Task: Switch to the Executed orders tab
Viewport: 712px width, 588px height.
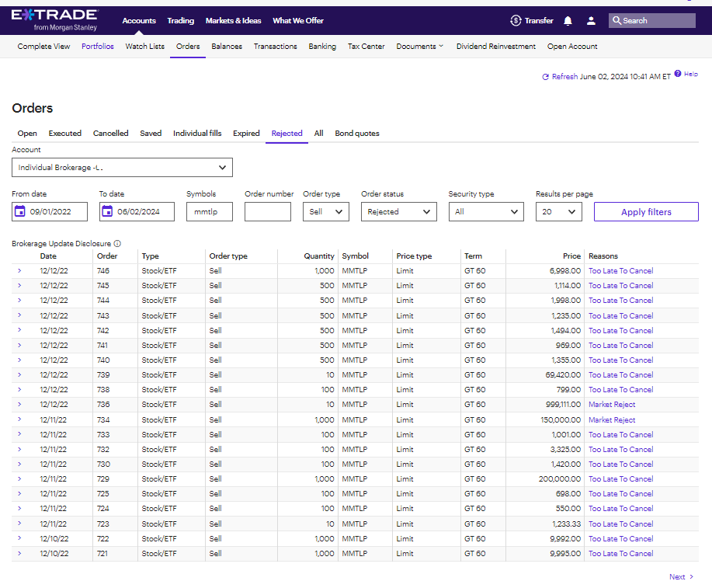Action: (x=65, y=133)
